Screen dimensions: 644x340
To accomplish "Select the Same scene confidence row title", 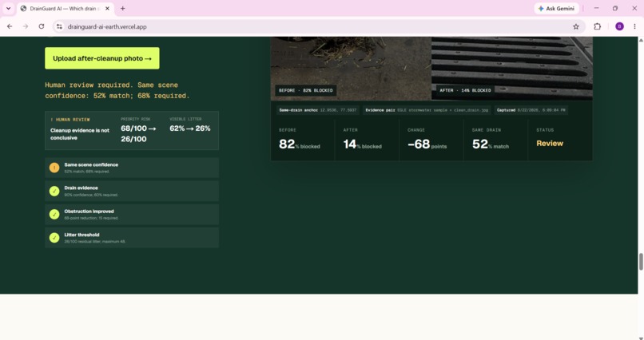I will click(91, 165).
